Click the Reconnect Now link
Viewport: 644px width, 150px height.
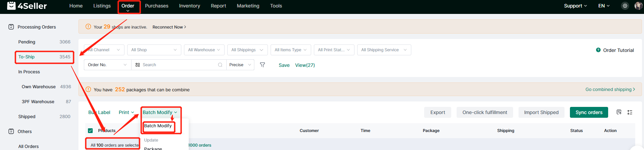169,27
